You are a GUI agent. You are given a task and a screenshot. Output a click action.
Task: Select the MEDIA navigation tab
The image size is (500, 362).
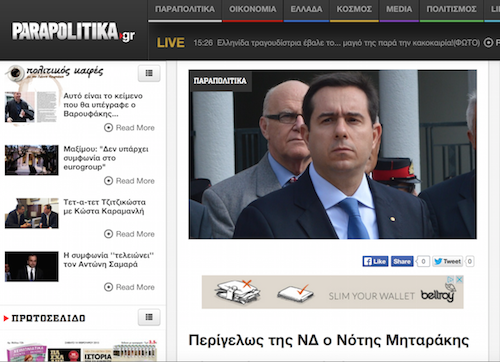coord(399,9)
